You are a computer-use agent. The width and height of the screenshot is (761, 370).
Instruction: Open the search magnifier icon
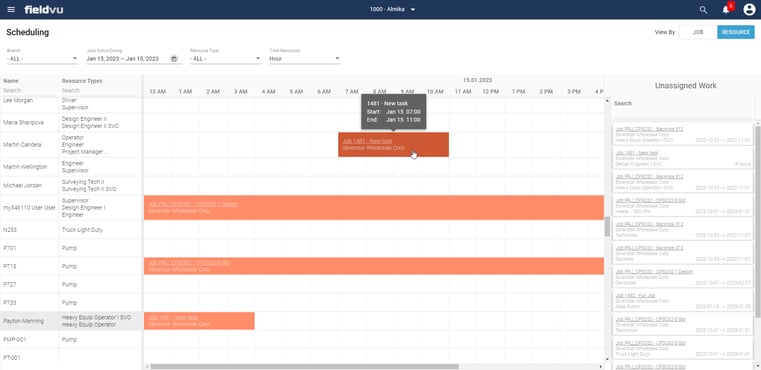pyautogui.click(x=703, y=10)
